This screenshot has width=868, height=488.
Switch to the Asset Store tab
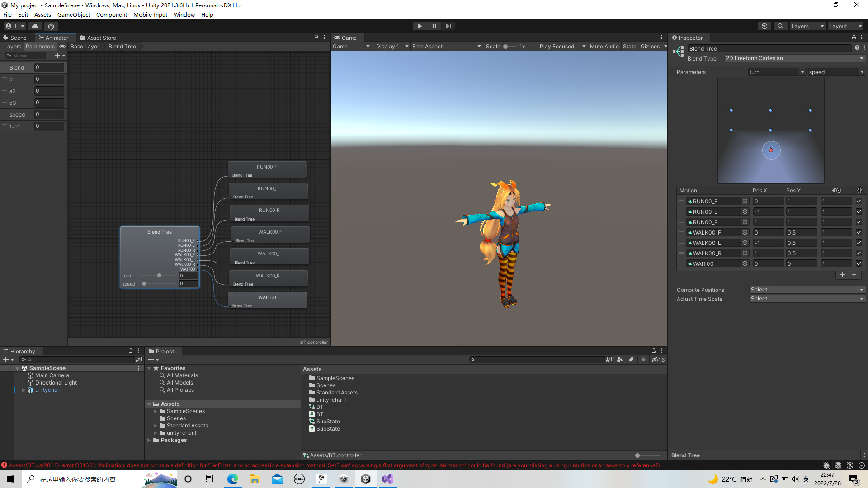pos(98,38)
